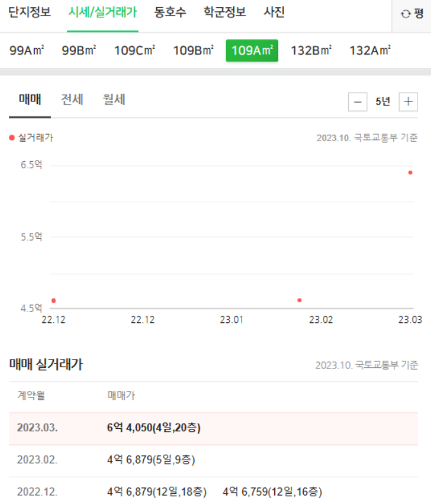431x504 pixels.
Task: Click the 23.03 x-axis label
Action: [410, 320]
